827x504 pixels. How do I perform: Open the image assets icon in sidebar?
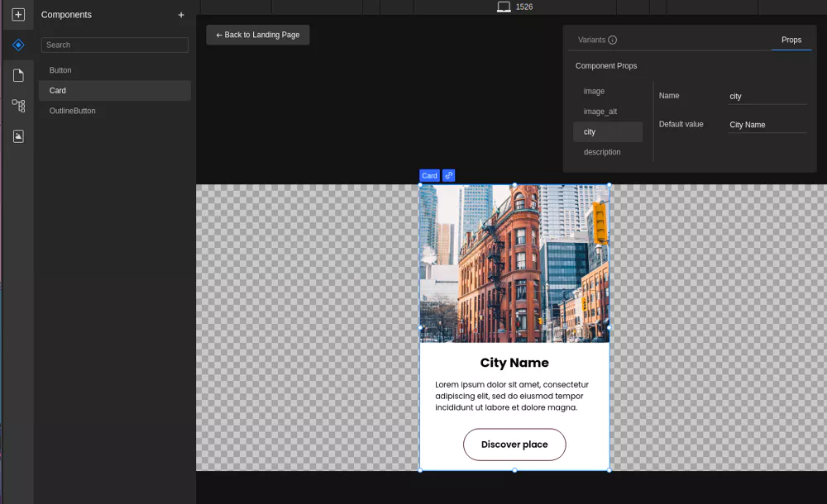point(18,136)
